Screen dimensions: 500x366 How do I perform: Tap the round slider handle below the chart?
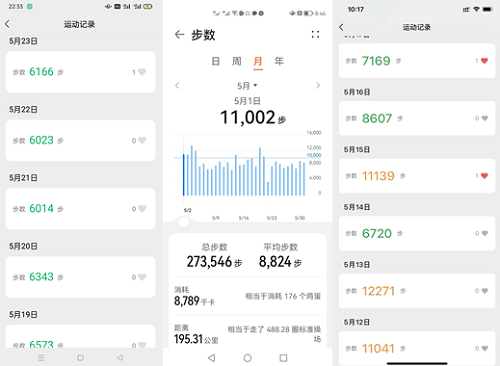point(184,222)
